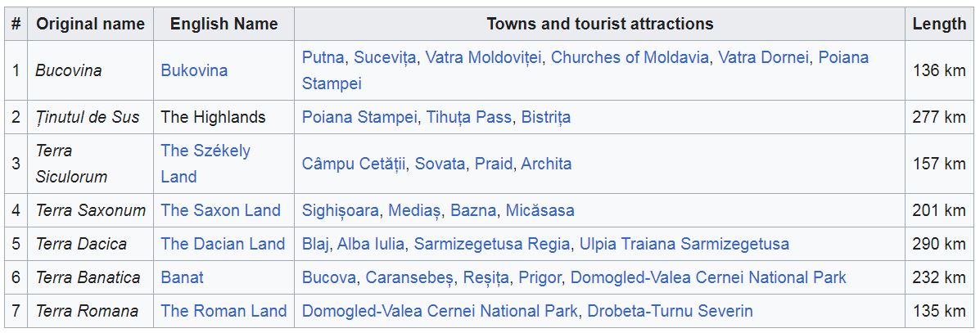The height and width of the screenshot is (333, 980).
Task: Follow the Alba Iulia link
Action: click(x=371, y=245)
